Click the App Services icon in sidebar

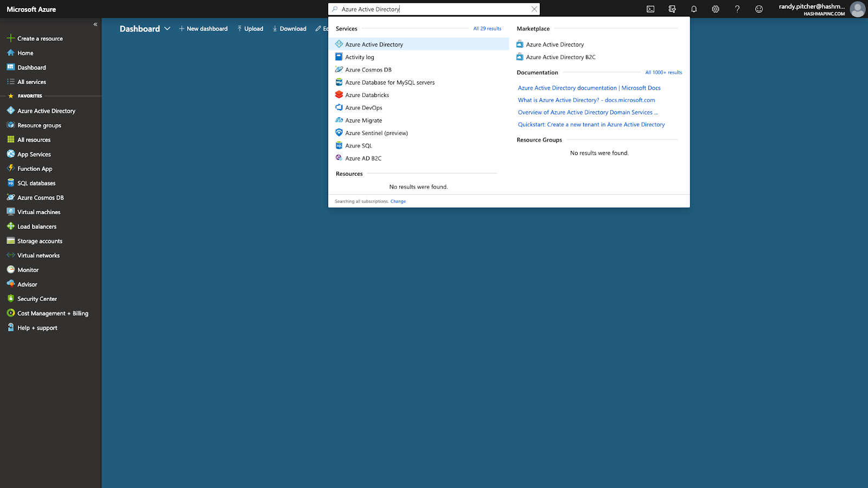(11, 154)
